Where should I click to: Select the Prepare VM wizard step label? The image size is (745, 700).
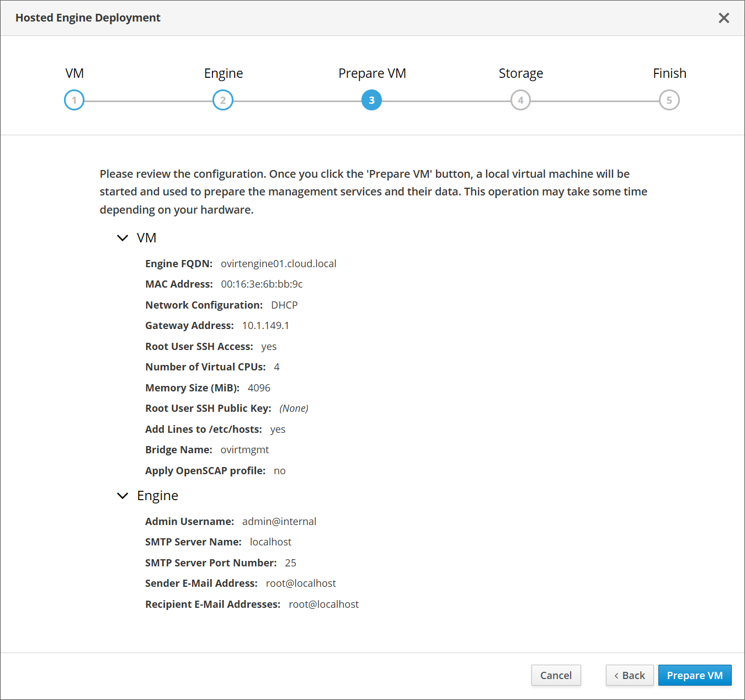click(x=372, y=73)
